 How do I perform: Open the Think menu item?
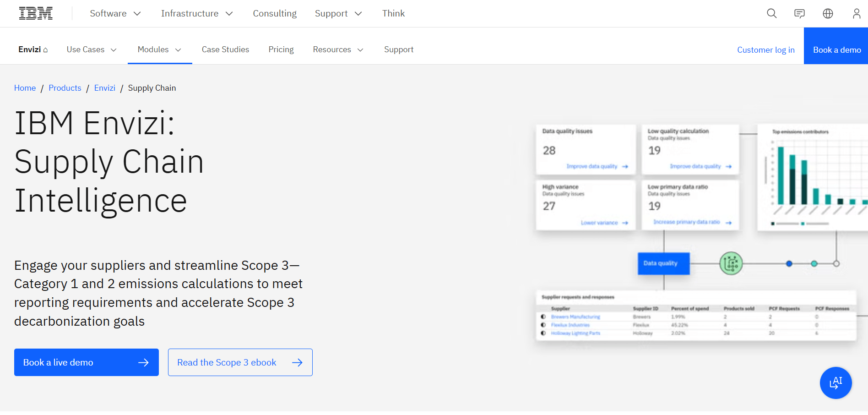click(x=394, y=13)
